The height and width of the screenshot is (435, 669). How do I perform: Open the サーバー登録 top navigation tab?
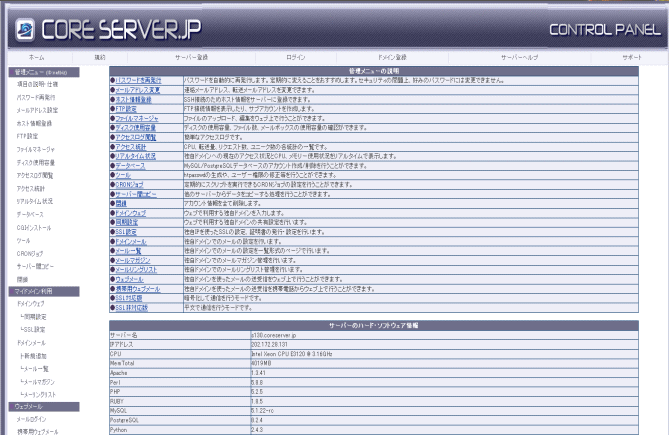tap(191, 58)
